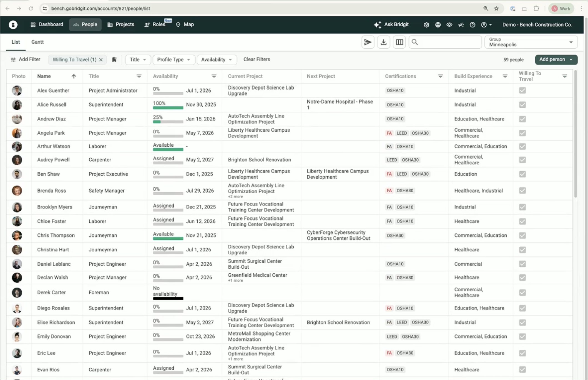Click the Certifications column filter icon
Viewport: 588px width, 380px height.
pyautogui.click(x=440, y=76)
